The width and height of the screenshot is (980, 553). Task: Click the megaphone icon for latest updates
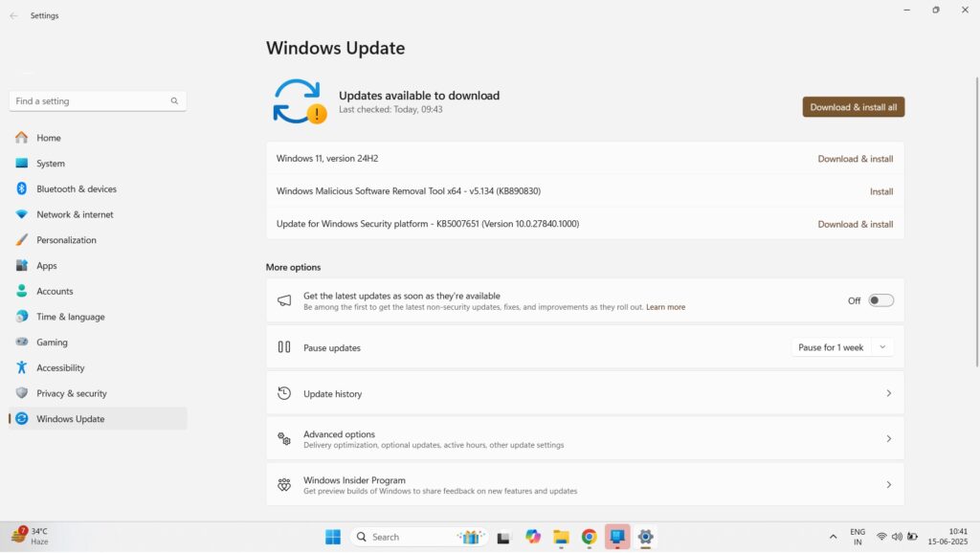[x=283, y=300]
